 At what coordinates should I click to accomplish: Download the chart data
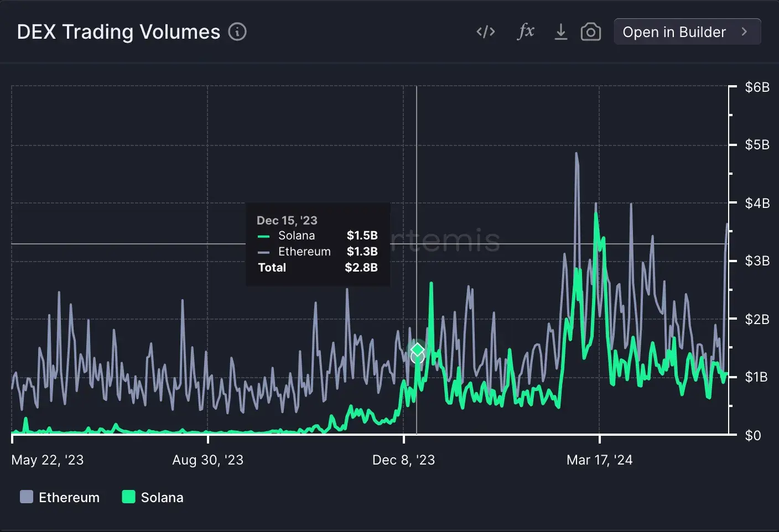coord(560,32)
